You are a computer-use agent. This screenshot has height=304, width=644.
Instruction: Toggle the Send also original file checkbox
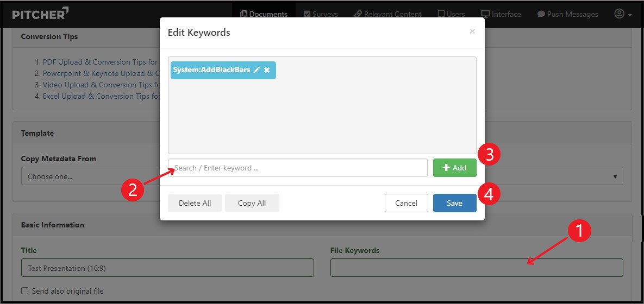[x=24, y=291]
